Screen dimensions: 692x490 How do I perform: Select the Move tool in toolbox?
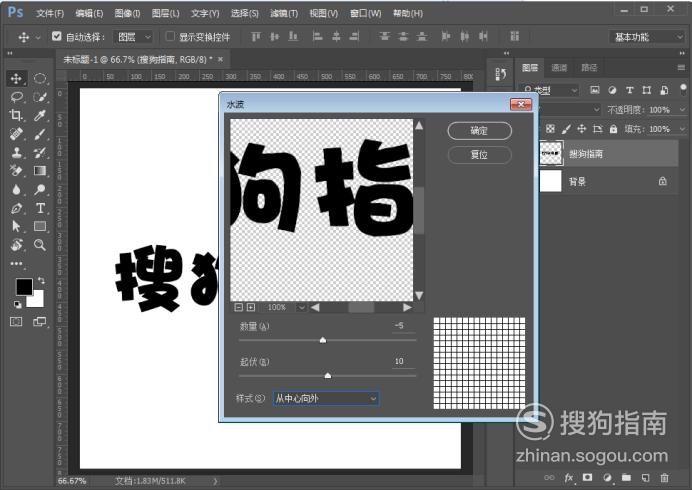(x=16, y=79)
